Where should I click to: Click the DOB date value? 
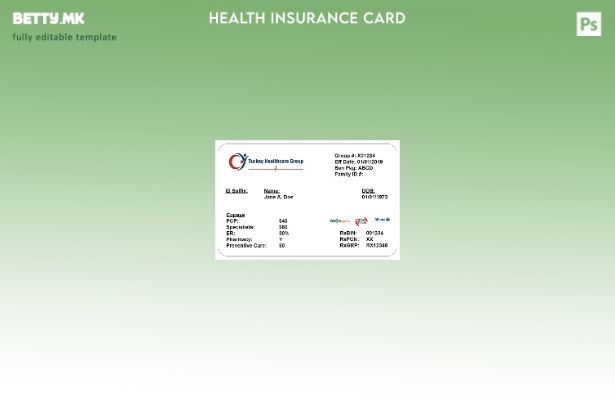click(x=374, y=197)
